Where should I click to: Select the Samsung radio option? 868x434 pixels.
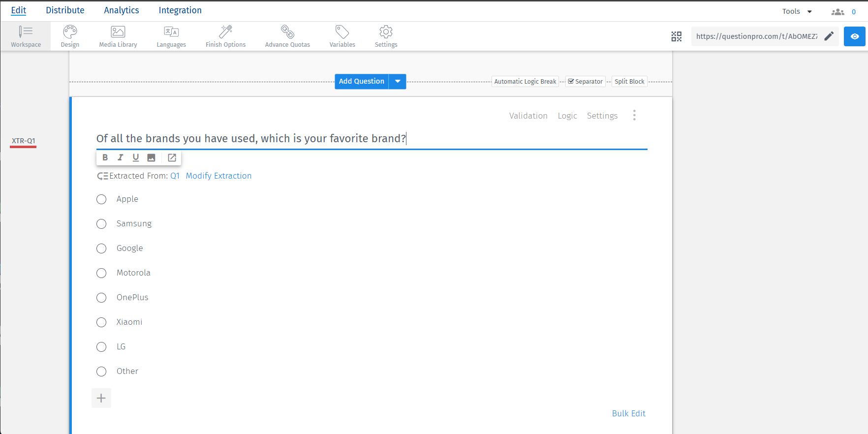[x=101, y=224]
